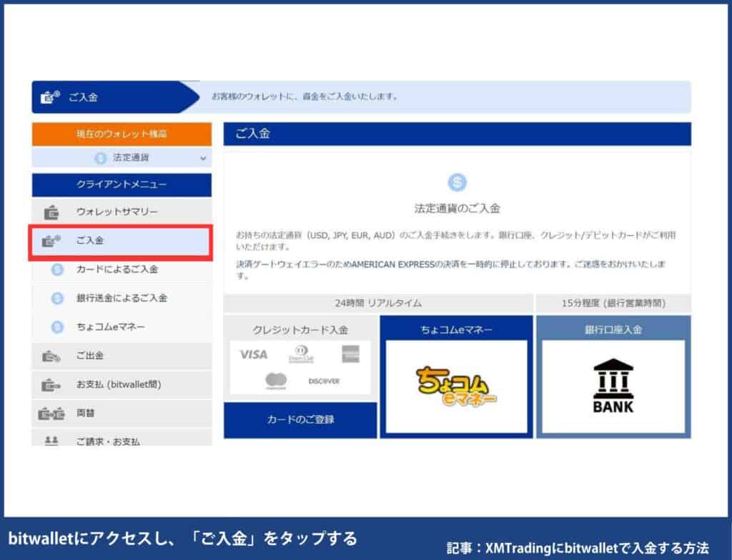Click the coin icon beside ちょコムeマネー menu row
Viewport: 732px width, 560px height.
[57, 326]
